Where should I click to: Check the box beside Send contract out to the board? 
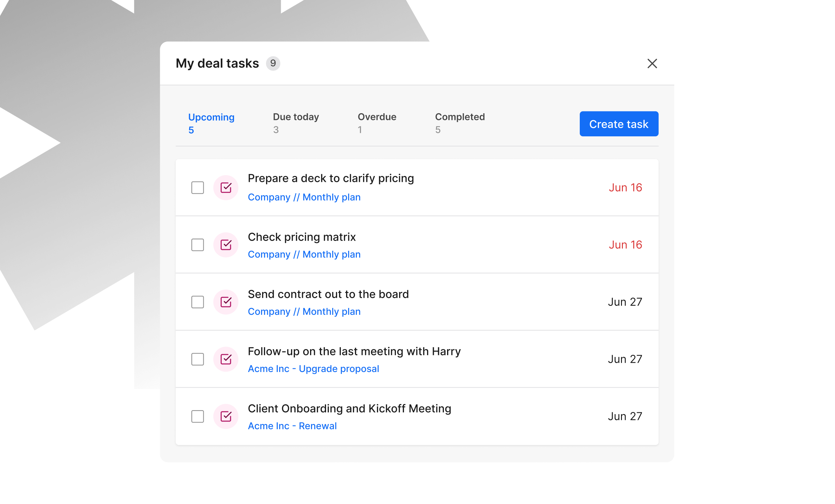point(198,302)
